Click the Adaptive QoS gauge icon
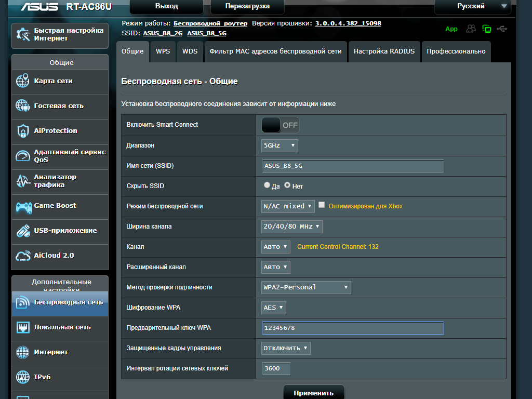 (x=23, y=156)
